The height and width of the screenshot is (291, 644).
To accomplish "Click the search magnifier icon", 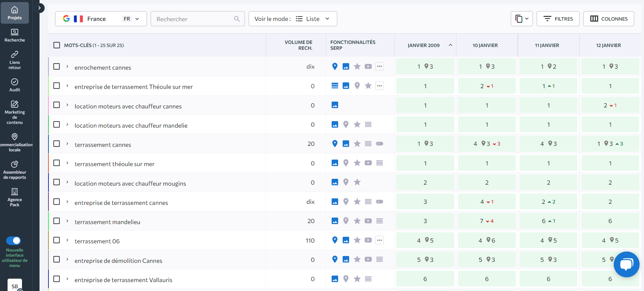I will [x=237, y=19].
